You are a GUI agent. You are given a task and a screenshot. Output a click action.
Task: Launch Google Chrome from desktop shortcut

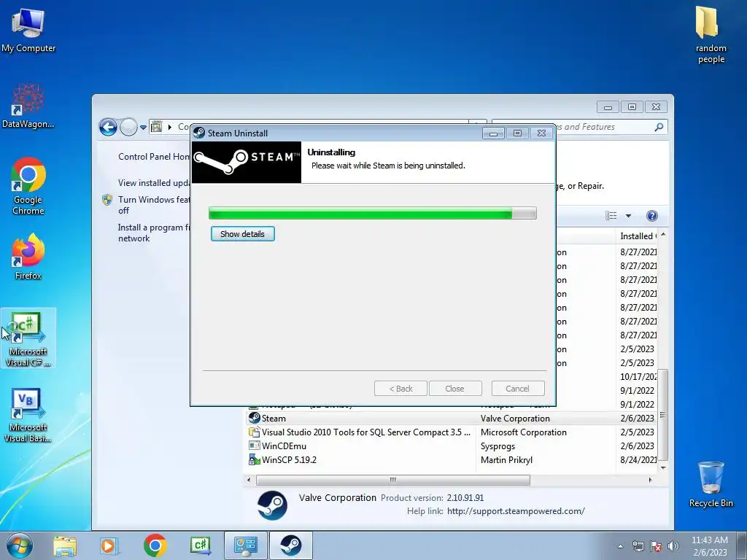click(x=28, y=186)
